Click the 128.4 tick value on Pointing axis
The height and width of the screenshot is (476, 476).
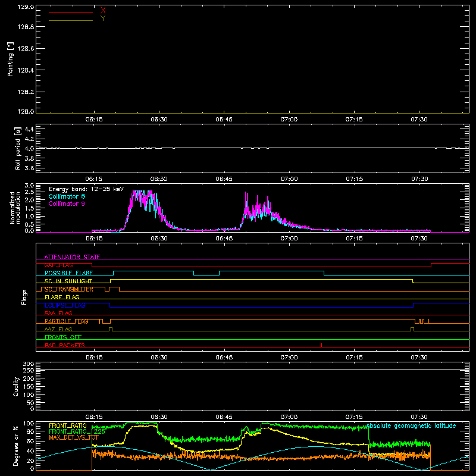point(26,70)
